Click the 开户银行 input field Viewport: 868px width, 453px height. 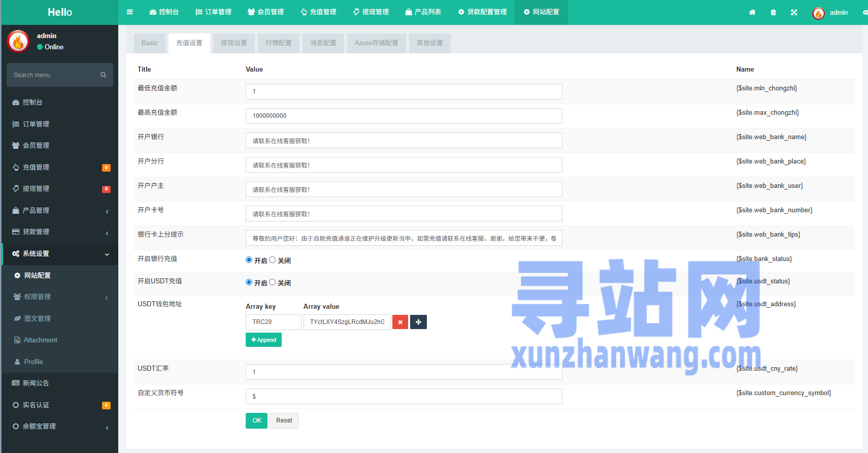pos(404,140)
